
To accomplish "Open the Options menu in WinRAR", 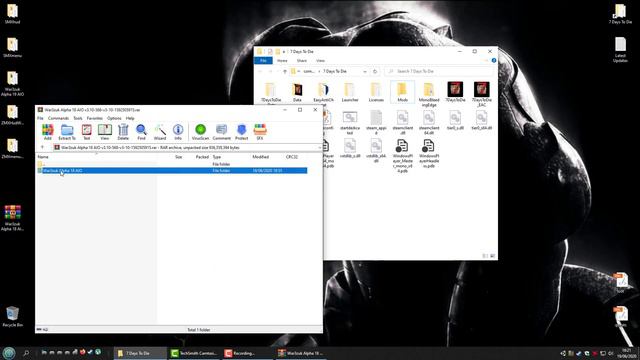I will pyautogui.click(x=114, y=118).
